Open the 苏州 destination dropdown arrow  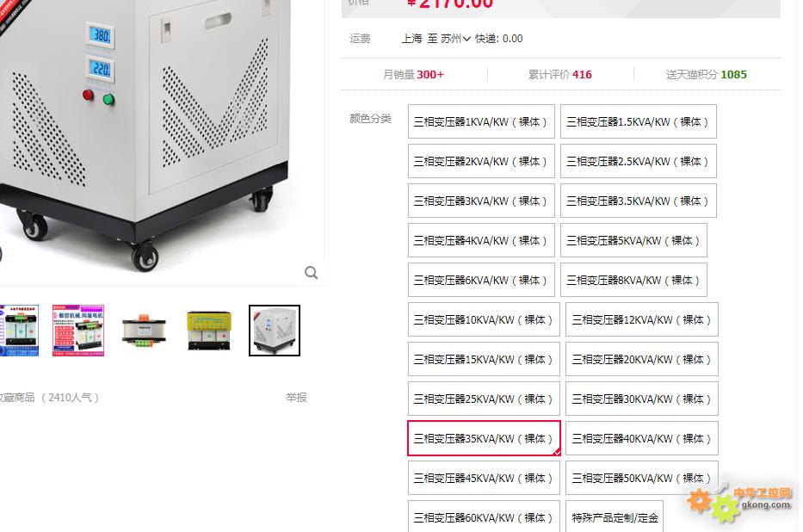(466, 39)
